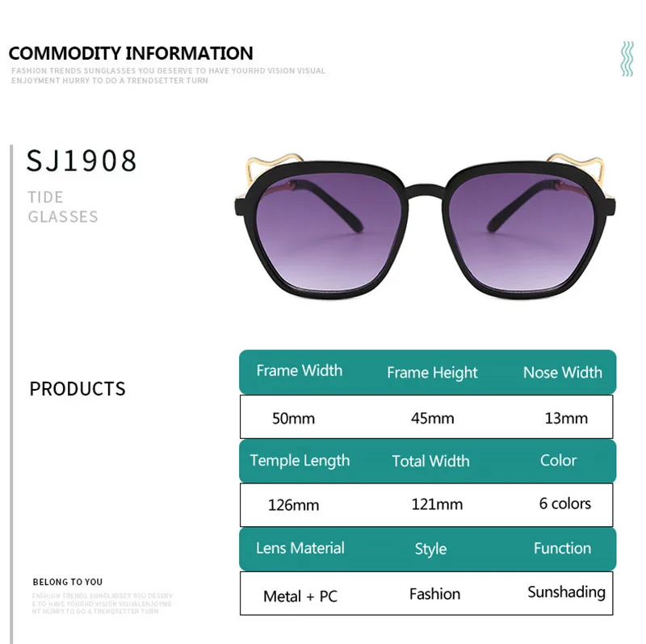Click the PRODUCTS section label
Screen dimensions: 646x644
point(78,389)
